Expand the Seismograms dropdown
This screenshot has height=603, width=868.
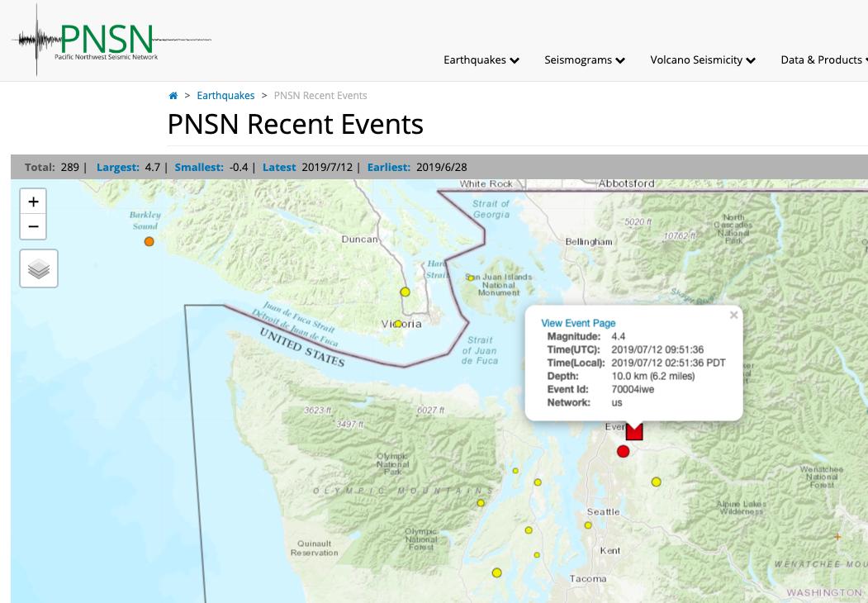click(584, 59)
